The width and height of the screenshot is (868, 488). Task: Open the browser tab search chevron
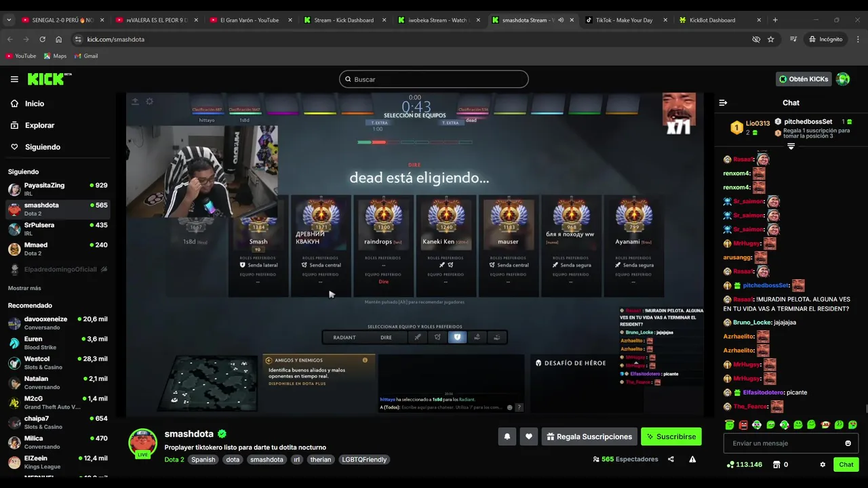[x=9, y=20]
